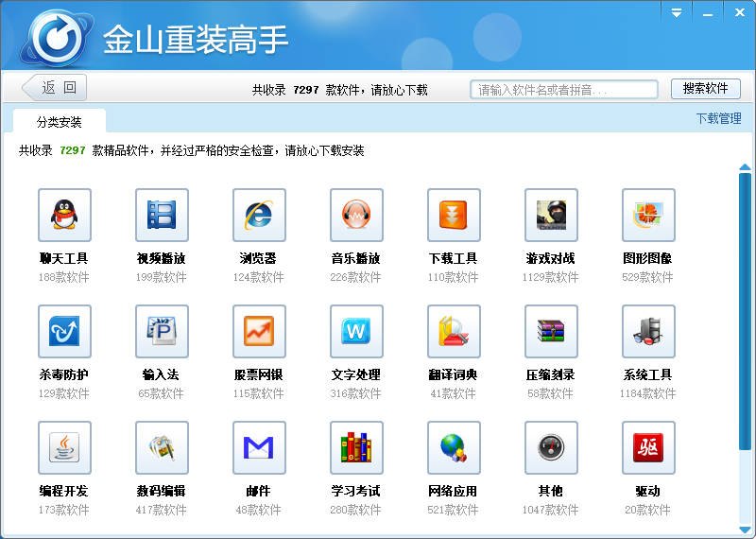756x539 pixels.
Task: Open the 聊天工具 QQ penguin icon
Action: [x=64, y=216]
